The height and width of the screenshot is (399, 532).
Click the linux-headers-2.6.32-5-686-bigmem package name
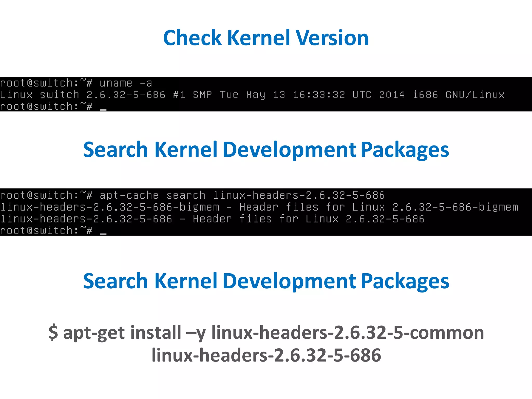[x=110, y=207]
